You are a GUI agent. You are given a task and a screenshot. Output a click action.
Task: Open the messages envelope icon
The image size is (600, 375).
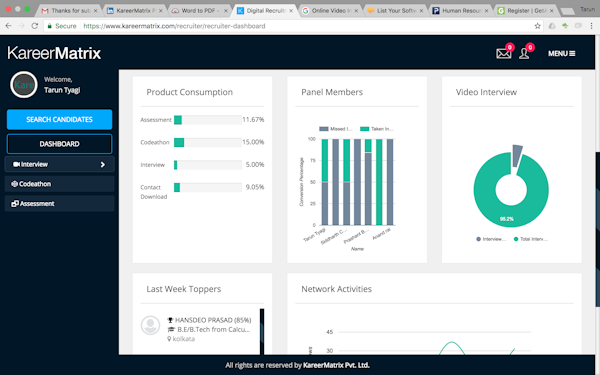[504, 53]
